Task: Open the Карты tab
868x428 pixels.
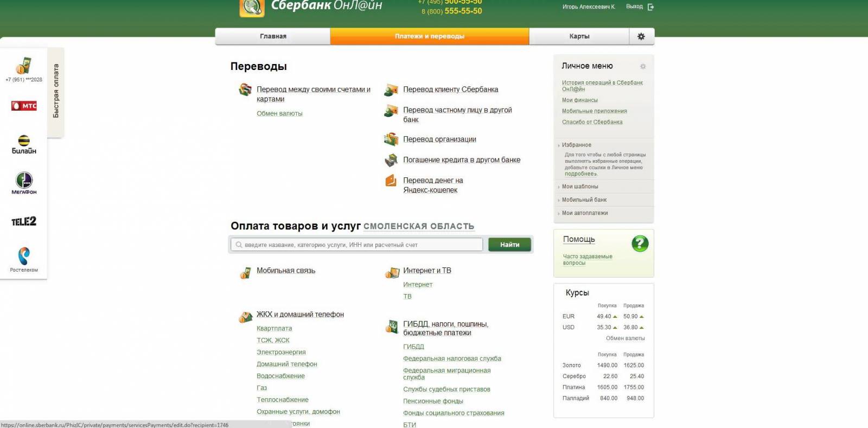Action: 579,36
